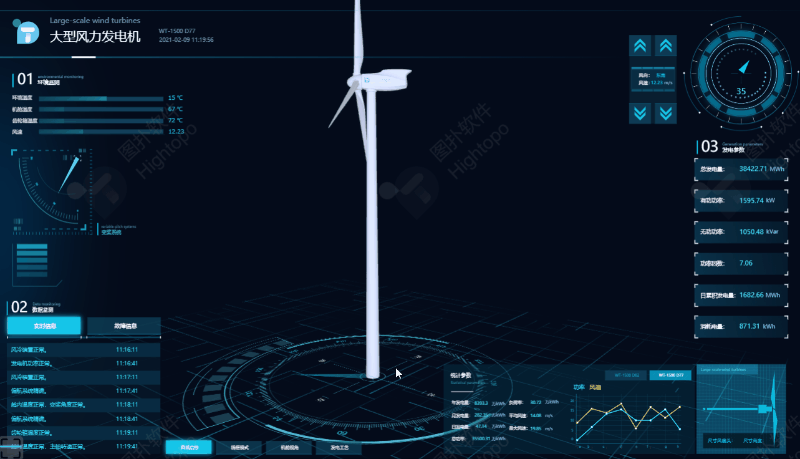Click the first highlighted bottom view button

tap(188, 447)
